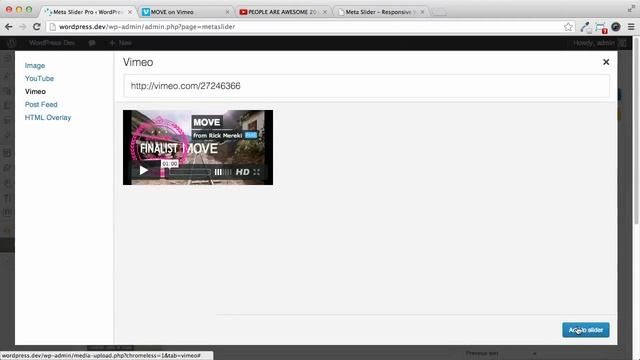Click the page icon in address bar
The image size is (640, 360).
tap(52, 27)
